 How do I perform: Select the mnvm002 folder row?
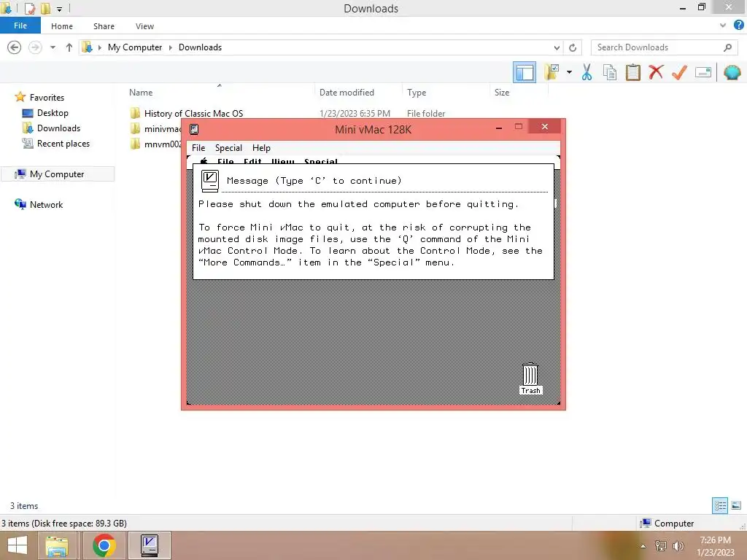(x=155, y=144)
